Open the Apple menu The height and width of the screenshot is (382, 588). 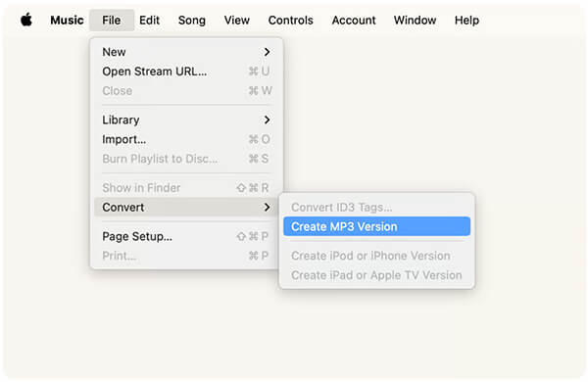tap(26, 20)
